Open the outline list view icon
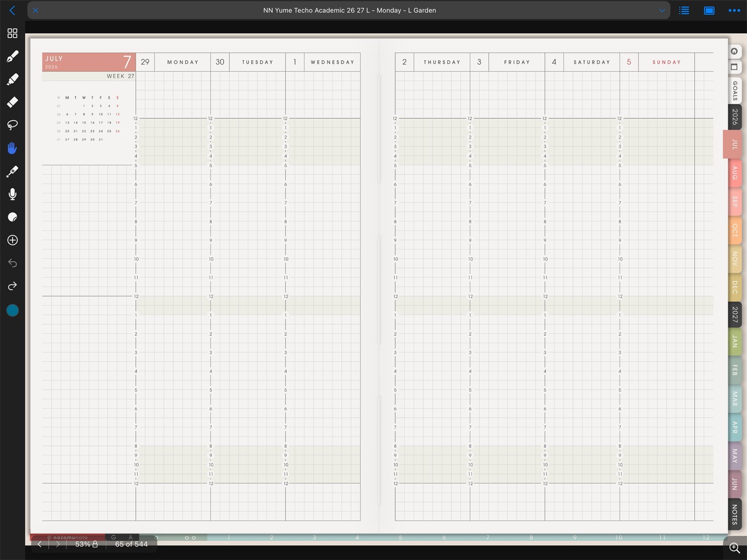Screen dimensions: 747x560 pyautogui.click(x=684, y=10)
